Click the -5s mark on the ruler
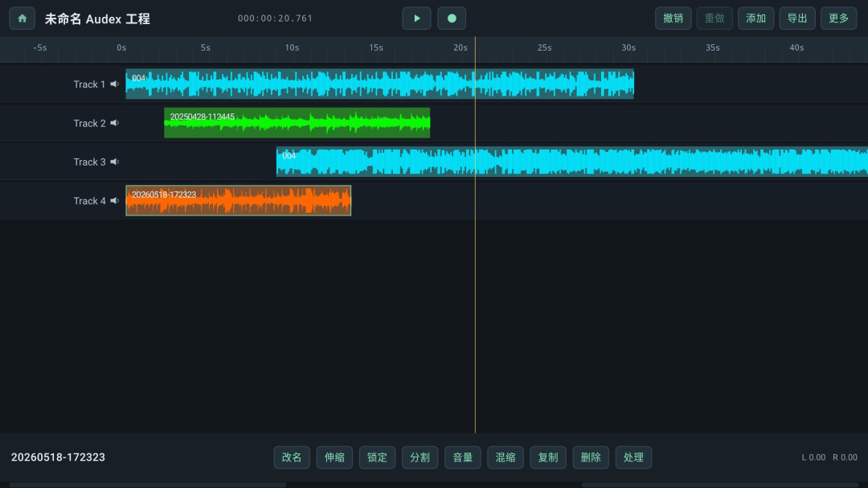Screen dimensions: 868x488 [x=40, y=47]
